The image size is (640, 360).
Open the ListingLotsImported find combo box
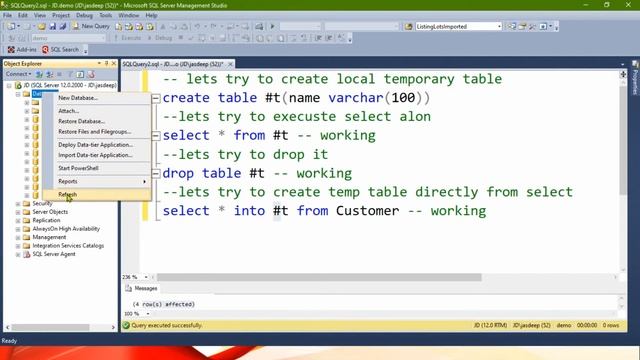click(459, 27)
